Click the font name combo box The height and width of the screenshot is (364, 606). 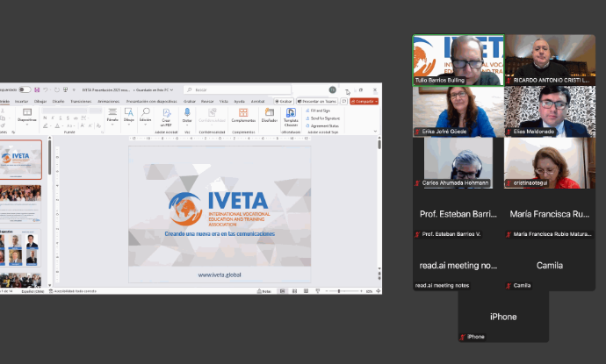pyautogui.click(x=64, y=111)
